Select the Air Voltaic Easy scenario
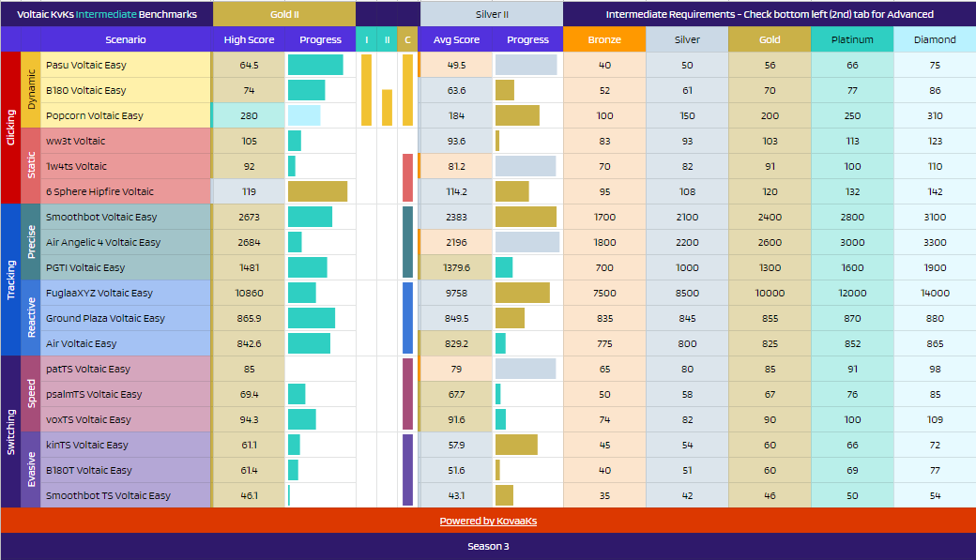The width and height of the screenshot is (976, 560). click(125, 343)
